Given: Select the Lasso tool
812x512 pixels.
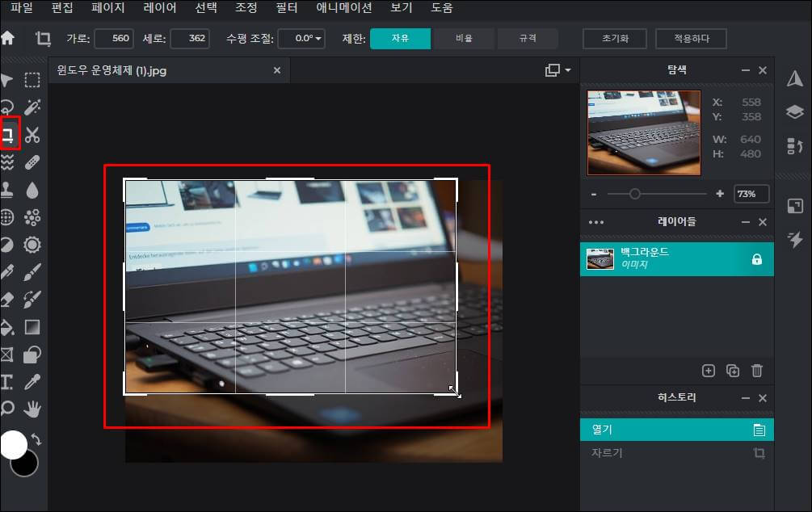Looking at the screenshot, I should [9, 107].
